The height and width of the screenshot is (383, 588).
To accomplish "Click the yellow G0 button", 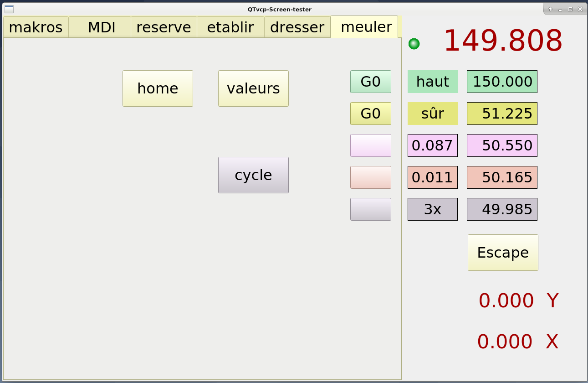I will pos(371,114).
